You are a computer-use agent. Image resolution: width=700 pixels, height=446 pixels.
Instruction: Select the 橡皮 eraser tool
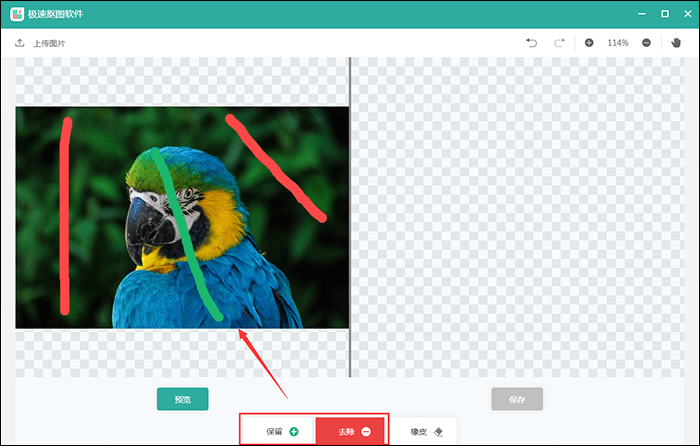[424, 431]
